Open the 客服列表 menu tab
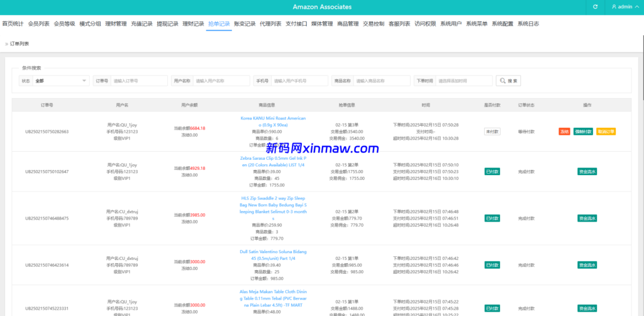 click(x=399, y=24)
